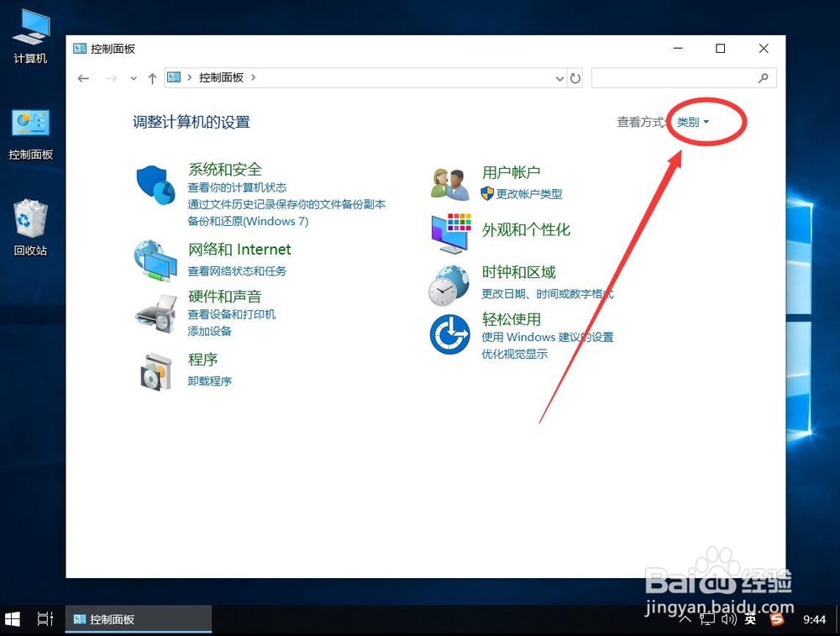The image size is (840, 636).
Task: Click 优化视觉显示 link
Action: pos(514,354)
